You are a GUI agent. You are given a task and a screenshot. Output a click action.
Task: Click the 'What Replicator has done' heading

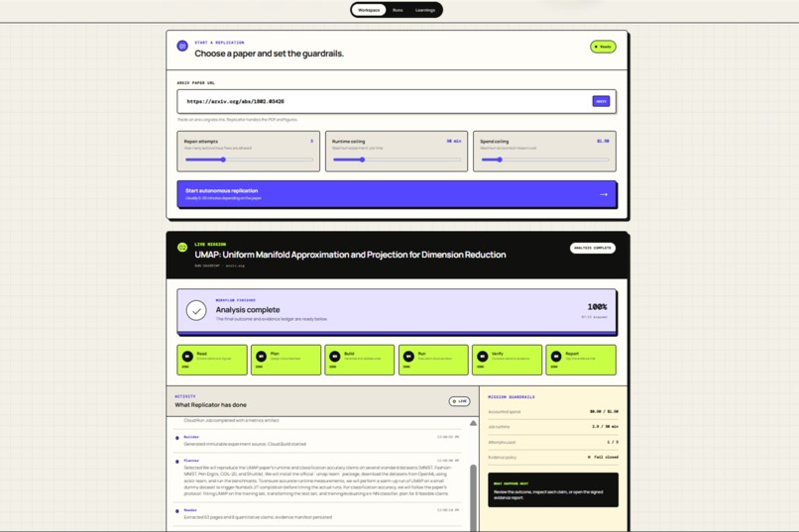pyautogui.click(x=210, y=405)
